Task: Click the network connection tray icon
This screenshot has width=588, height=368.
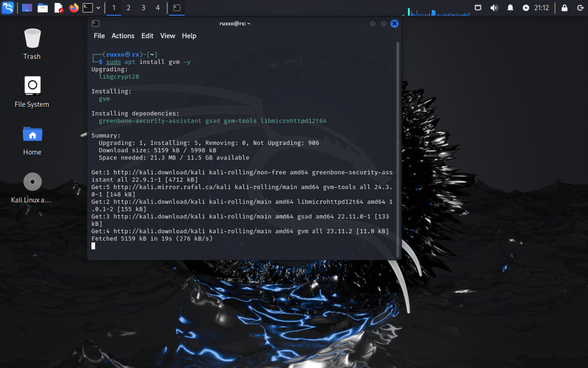Action: pyautogui.click(x=478, y=8)
